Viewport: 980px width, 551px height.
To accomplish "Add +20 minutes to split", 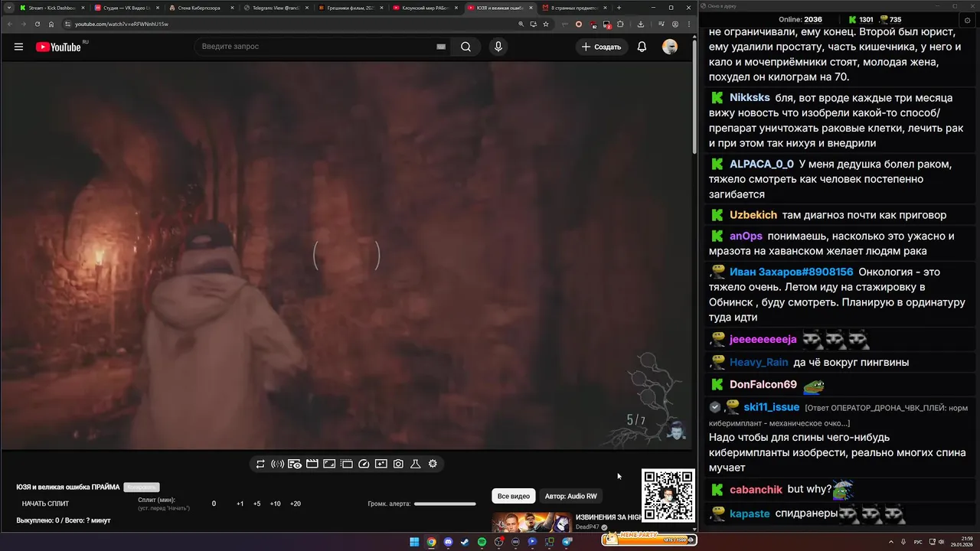I will pos(296,504).
